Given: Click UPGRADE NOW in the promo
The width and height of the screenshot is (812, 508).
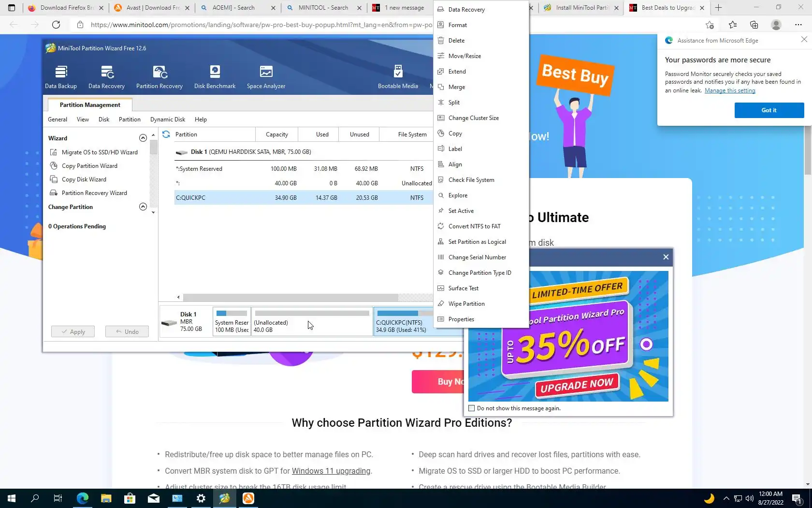Looking at the screenshot, I should (576, 386).
